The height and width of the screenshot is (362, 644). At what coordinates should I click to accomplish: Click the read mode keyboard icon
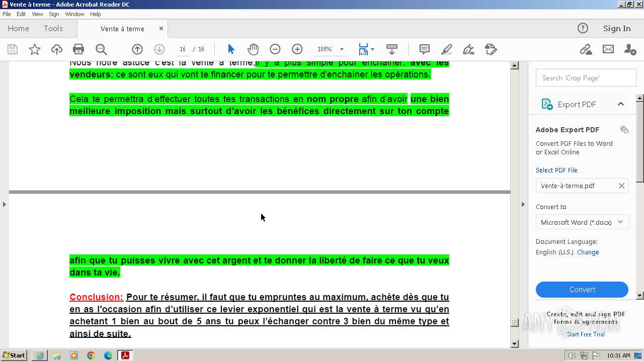pyautogui.click(x=392, y=49)
